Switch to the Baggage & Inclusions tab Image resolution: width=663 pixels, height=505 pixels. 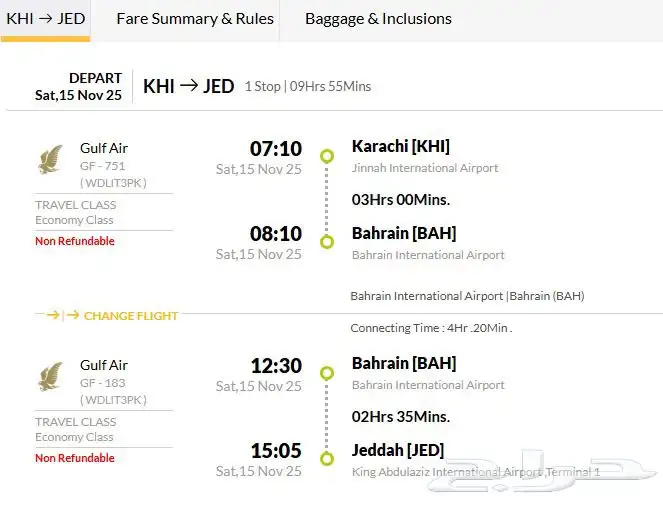pos(378,19)
